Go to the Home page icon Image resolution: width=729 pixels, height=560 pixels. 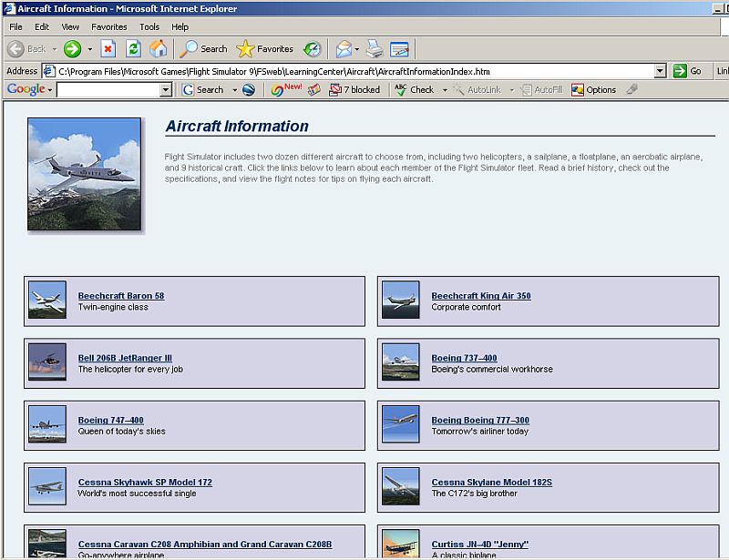pos(158,49)
